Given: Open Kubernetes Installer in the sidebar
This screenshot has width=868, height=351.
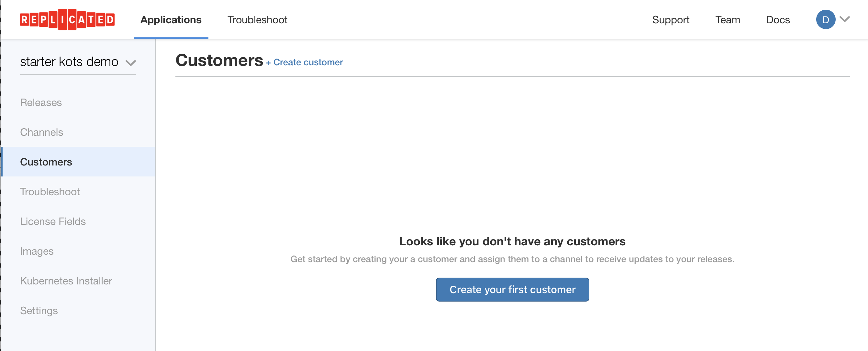Looking at the screenshot, I should coord(66,281).
